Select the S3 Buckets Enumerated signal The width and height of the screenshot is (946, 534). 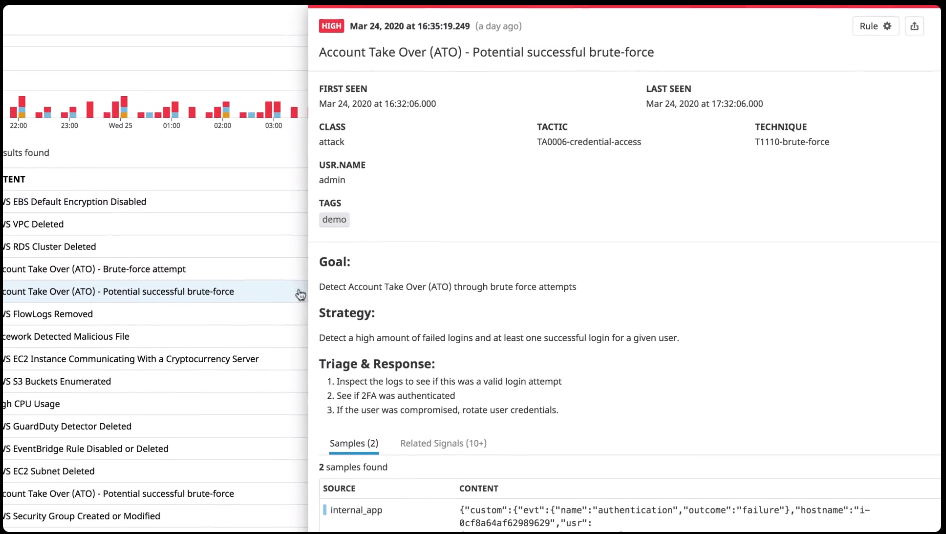[x=57, y=382]
